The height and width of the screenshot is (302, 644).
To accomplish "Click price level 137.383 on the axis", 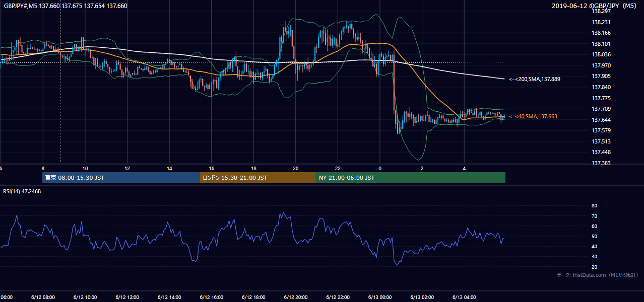I will pos(601,163).
